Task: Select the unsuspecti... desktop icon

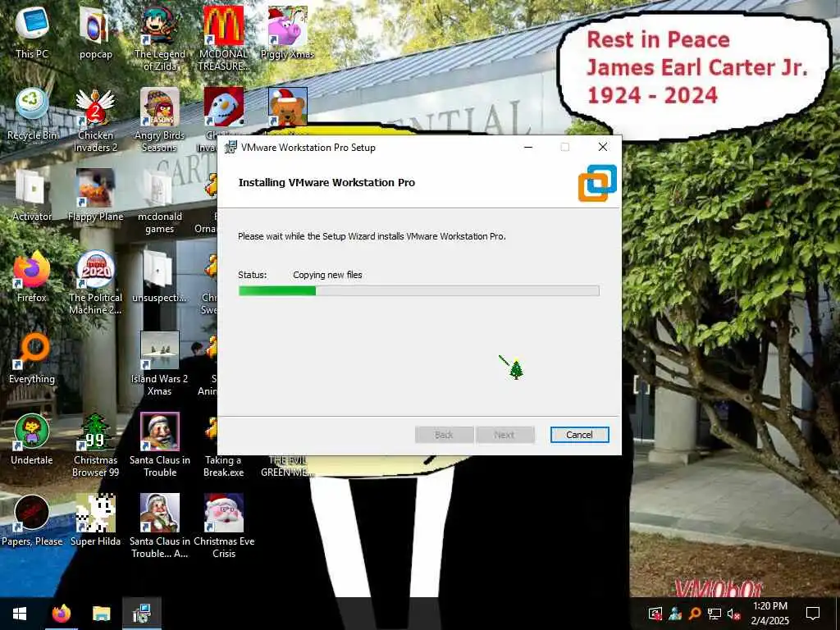Action: point(160,276)
